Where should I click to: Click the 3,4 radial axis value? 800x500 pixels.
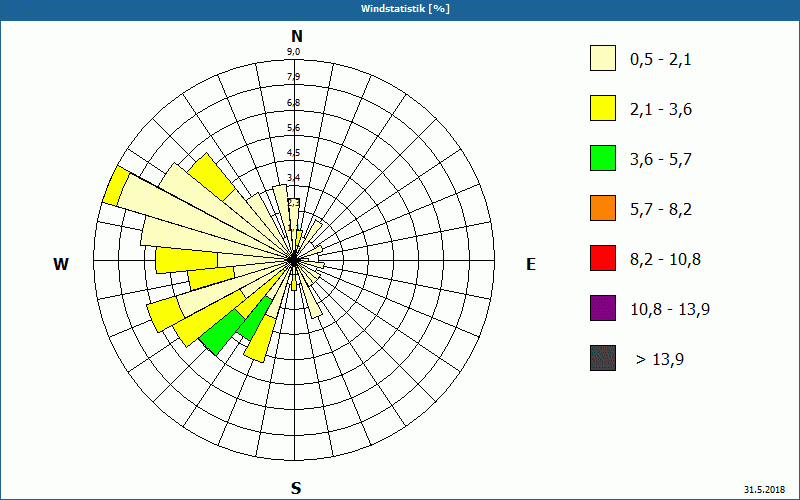293,178
